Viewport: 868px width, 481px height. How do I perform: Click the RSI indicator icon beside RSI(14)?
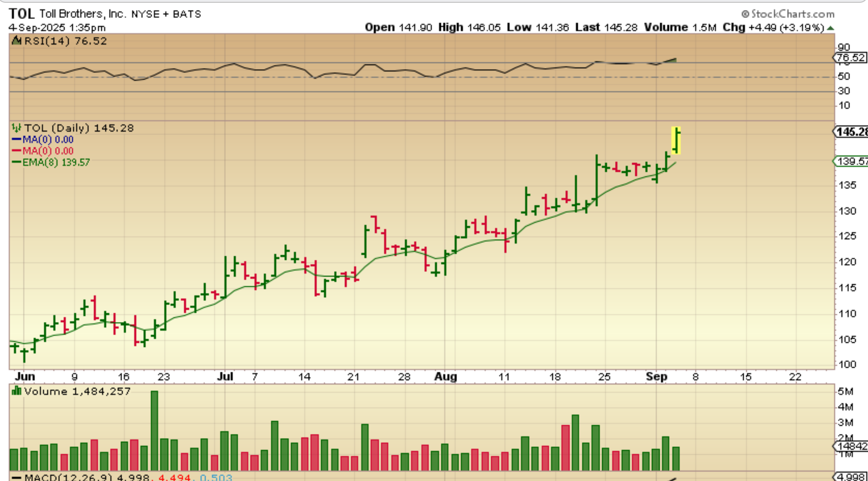(17, 41)
